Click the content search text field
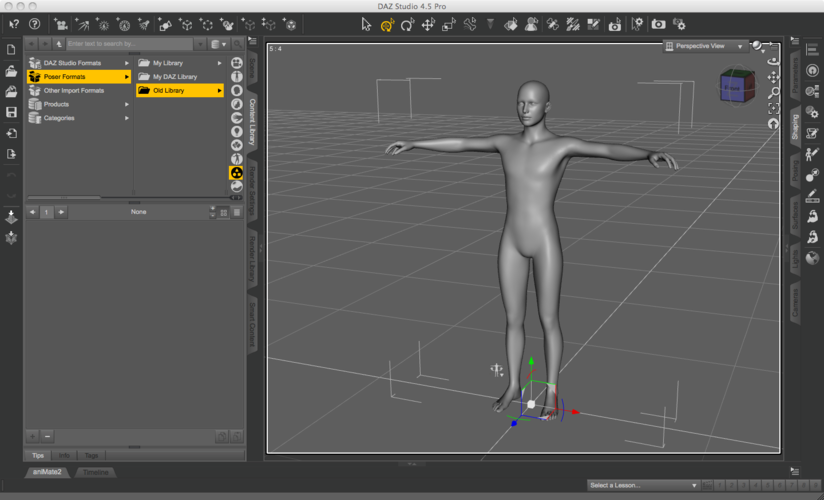The height and width of the screenshot is (500, 824). 129,44
